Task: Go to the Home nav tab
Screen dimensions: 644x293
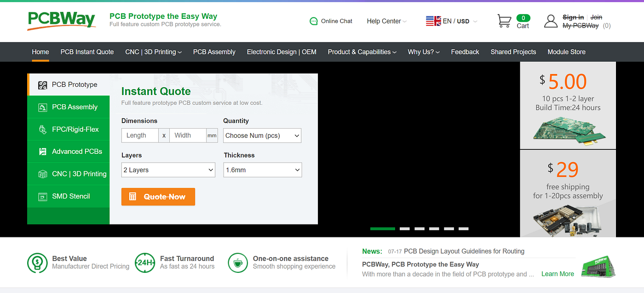Action: pyautogui.click(x=40, y=52)
